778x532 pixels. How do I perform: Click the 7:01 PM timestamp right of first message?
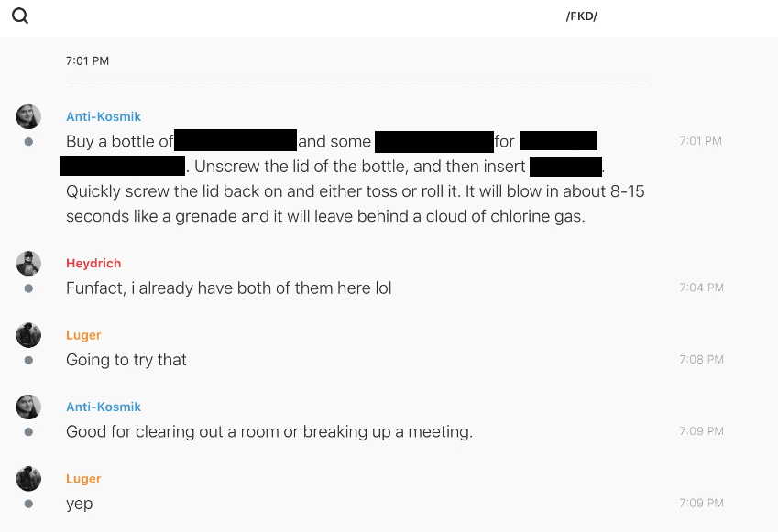[700, 141]
